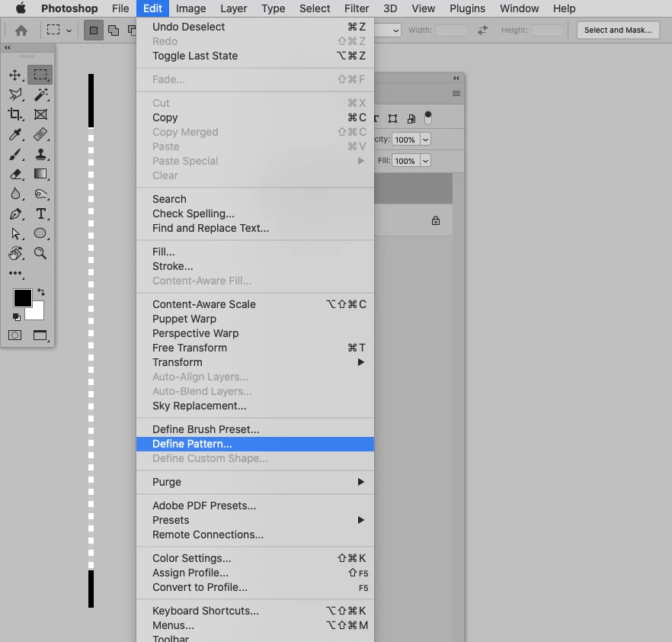Filter layers by smart object icon

click(411, 118)
